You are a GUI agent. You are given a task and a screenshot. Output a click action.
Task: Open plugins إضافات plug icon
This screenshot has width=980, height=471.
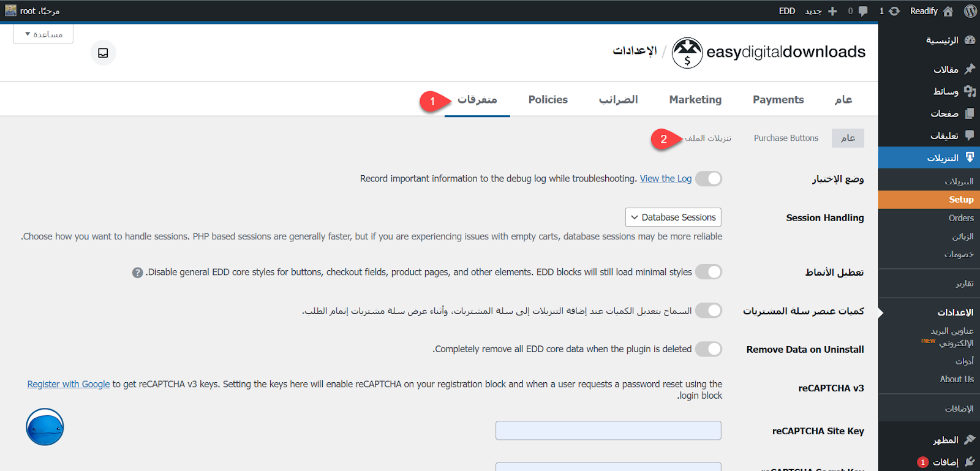(970, 461)
